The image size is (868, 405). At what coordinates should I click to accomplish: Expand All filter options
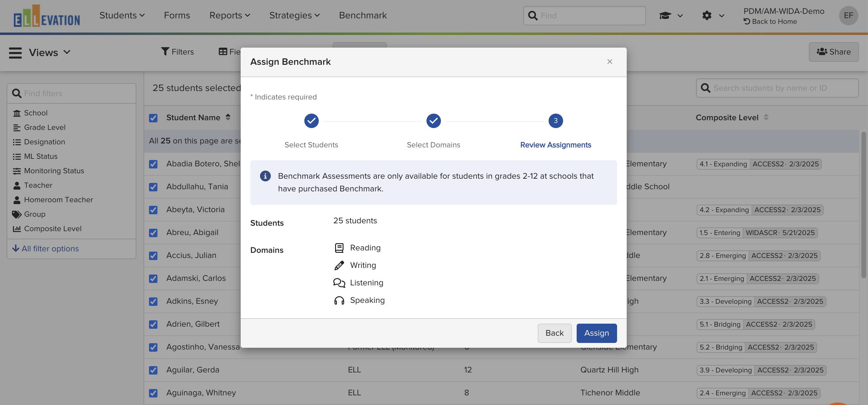pyautogui.click(x=46, y=248)
